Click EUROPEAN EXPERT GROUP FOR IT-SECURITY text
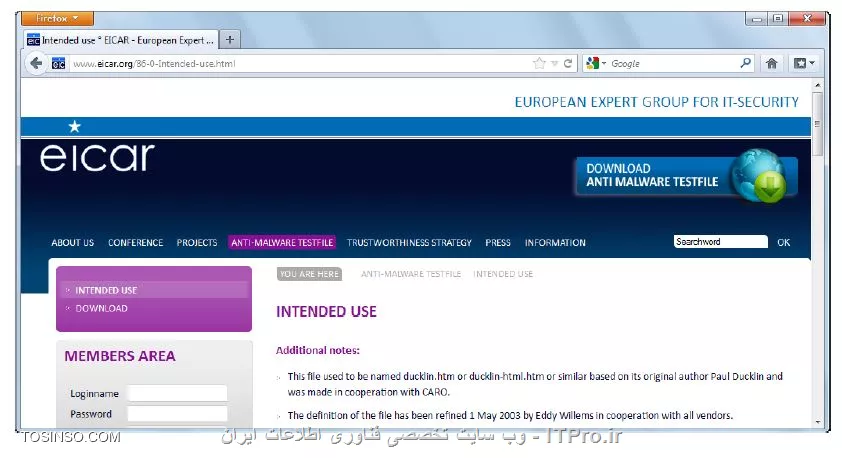This screenshot has width=842, height=458. [x=657, y=102]
